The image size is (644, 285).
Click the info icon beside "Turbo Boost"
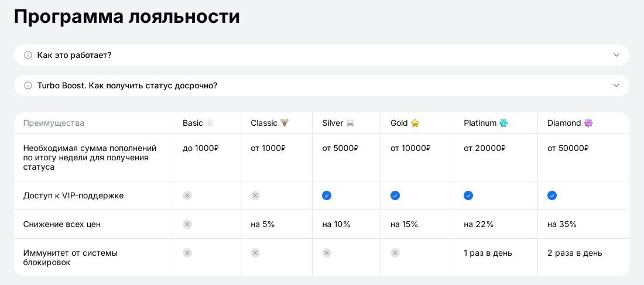[x=28, y=85]
